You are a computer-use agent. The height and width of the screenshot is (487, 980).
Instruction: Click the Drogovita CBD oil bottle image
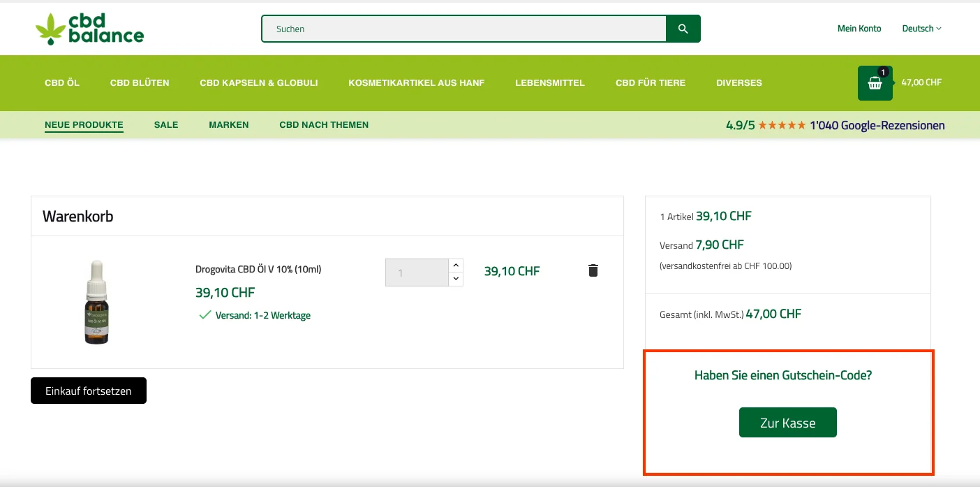(97, 302)
